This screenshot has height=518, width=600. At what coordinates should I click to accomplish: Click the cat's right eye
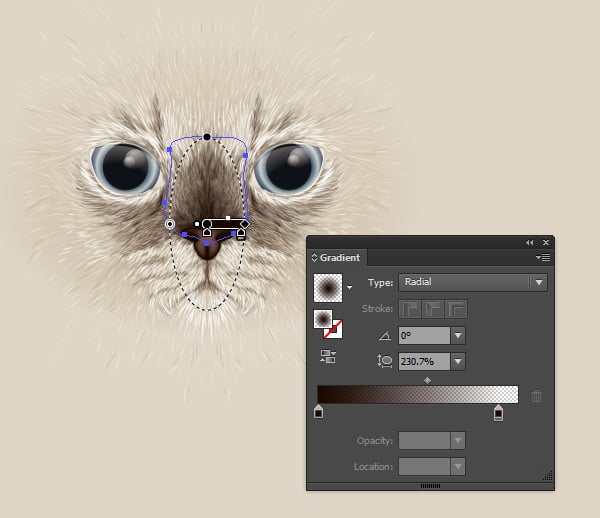(x=289, y=168)
